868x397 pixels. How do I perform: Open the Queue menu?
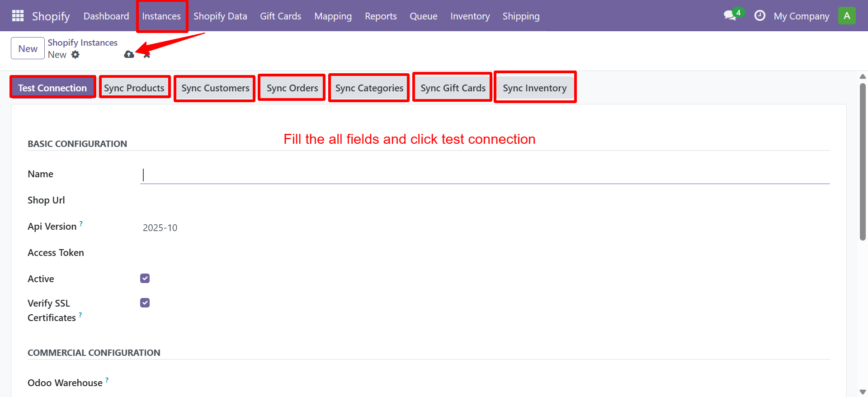[x=424, y=16]
